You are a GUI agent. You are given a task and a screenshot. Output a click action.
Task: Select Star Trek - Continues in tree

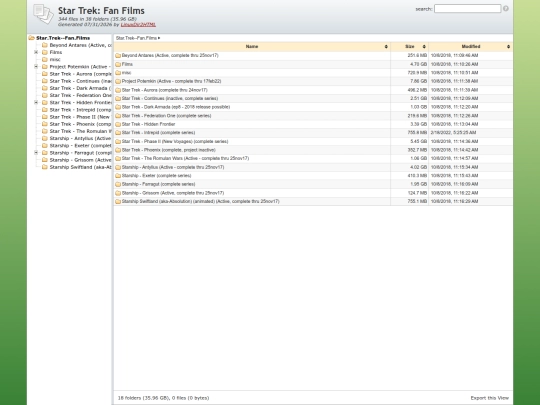click(80, 81)
